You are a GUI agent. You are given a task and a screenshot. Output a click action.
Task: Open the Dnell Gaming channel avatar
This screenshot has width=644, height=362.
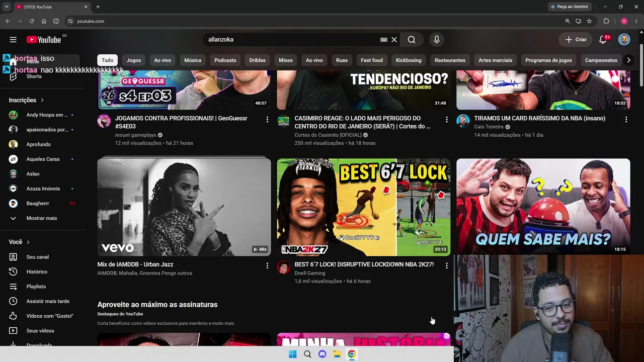click(x=284, y=267)
